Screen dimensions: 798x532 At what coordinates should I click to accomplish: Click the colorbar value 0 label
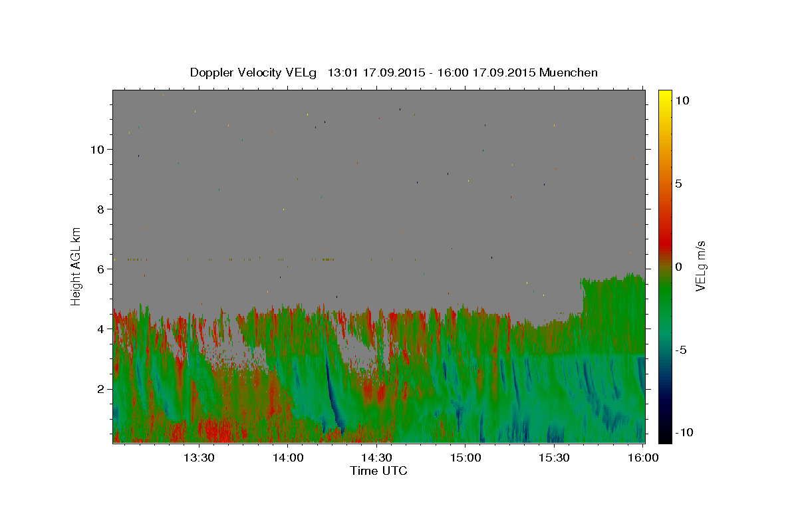click(x=678, y=267)
